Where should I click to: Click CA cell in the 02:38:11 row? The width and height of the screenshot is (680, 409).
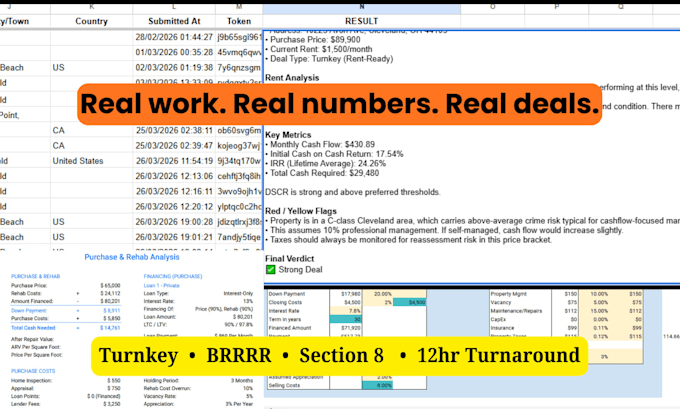tap(92, 131)
